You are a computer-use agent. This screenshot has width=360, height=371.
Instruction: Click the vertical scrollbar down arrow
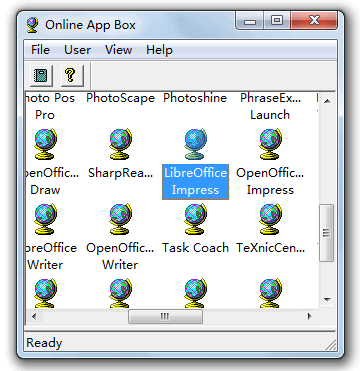click(327, 299)
